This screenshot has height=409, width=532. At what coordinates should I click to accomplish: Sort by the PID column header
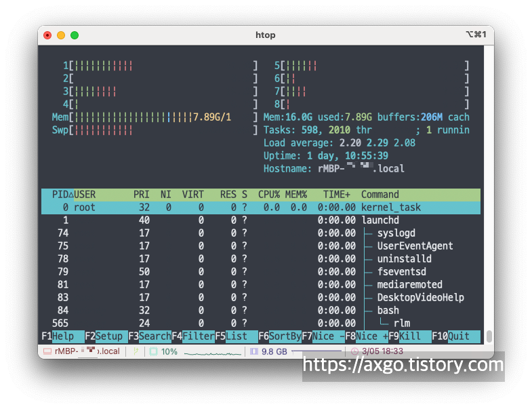[60, 195]
